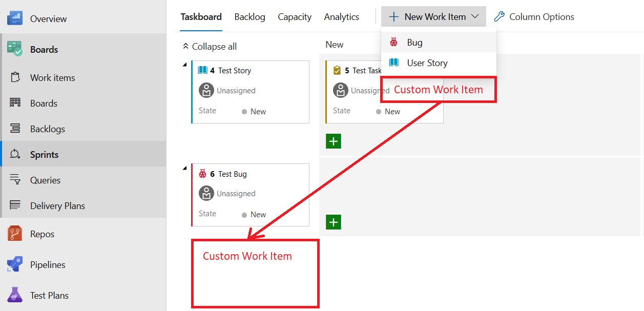This screenshot has height=311, width=644.
Task: Click the Sprints icon
Action: 15,154
